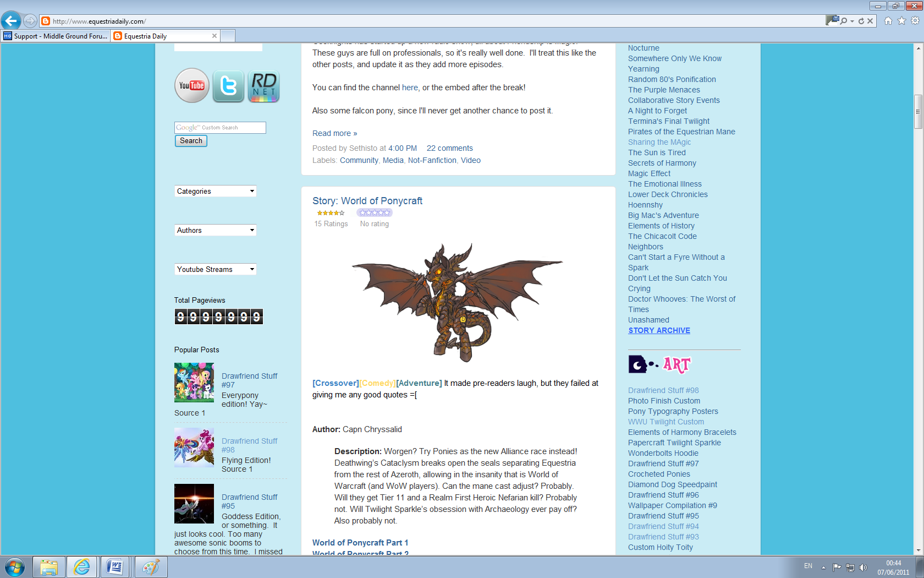
Task: Click the orange star ratings for World of Ponycraft
Action: 331,212
